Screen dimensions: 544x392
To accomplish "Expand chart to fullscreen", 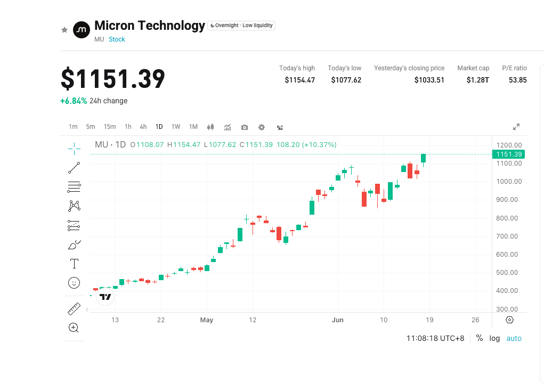I will [516, 127].
